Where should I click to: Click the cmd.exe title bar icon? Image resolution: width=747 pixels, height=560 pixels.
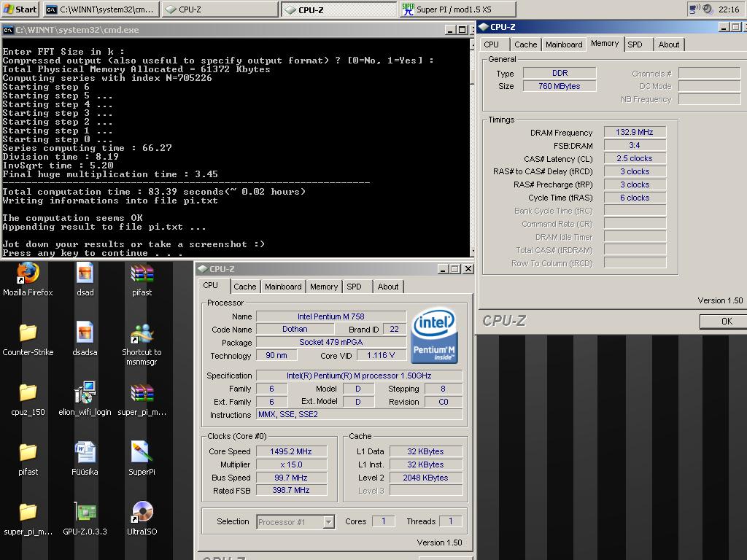point(8,30)
